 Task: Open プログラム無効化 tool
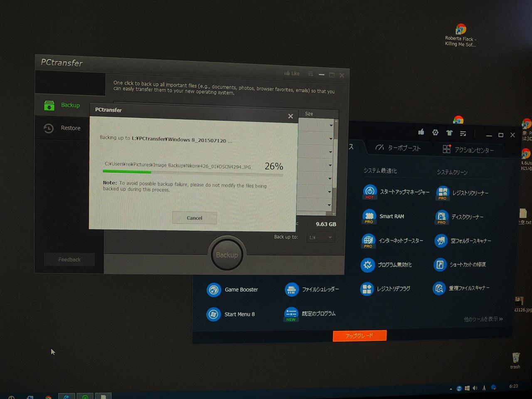click(x=386, y=264)
